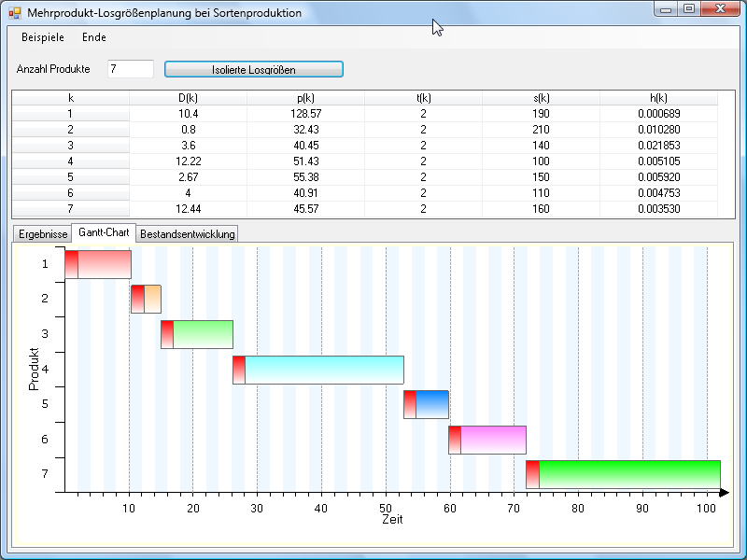Screen dimensions: 747x560
Task: Open the Bestandsentwicklung tab
Action: pos(188,233)
